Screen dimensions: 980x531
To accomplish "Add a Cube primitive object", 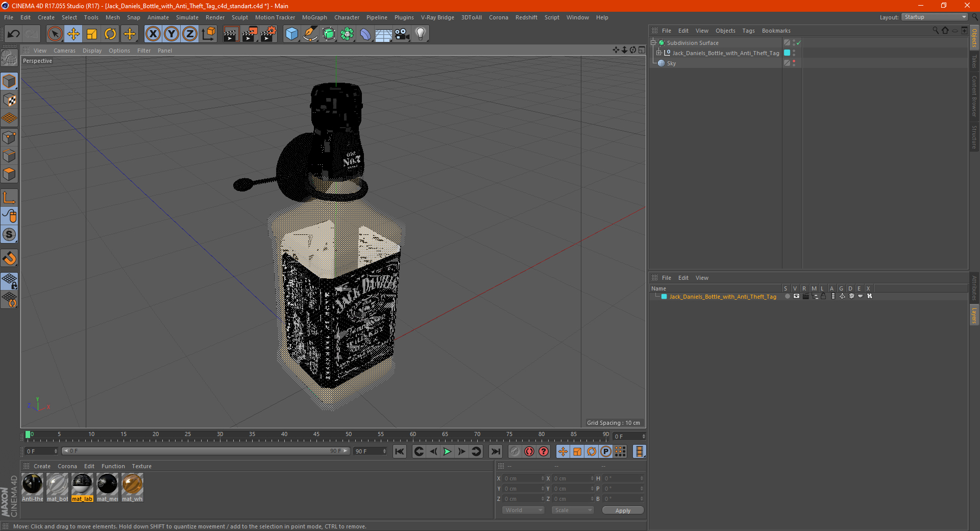I will point(291,34).
